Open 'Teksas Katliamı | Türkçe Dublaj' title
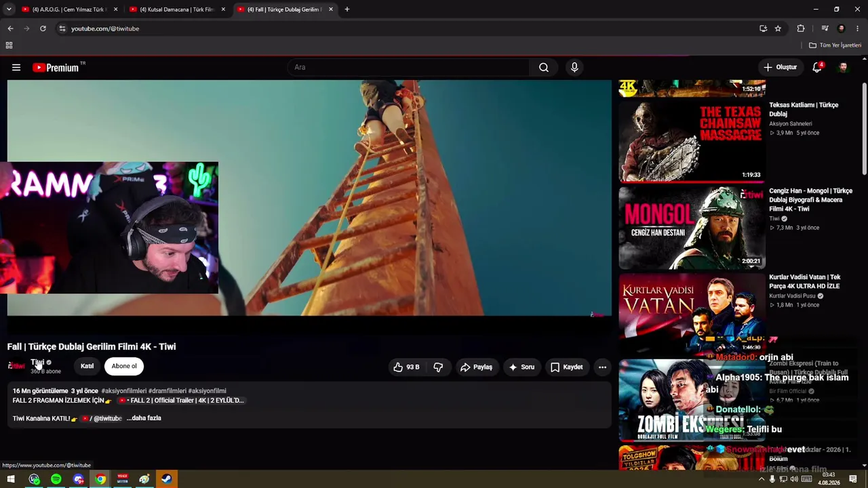This screenshot has width=868, height=488. (x=804, y=110)
